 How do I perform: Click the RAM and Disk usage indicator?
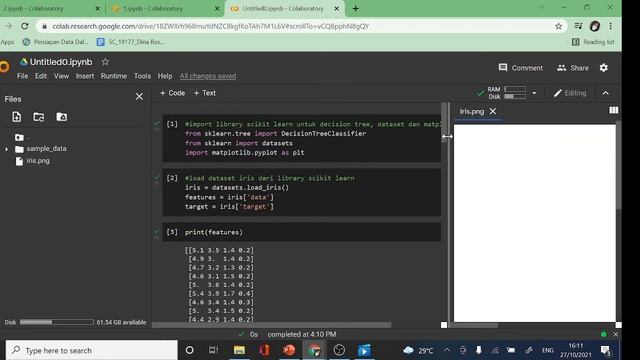pyautogui.click(x=506, y=93)
